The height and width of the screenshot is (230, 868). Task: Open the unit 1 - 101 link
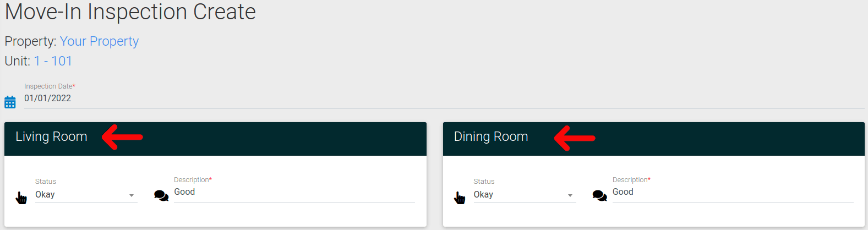pos(53,61)
